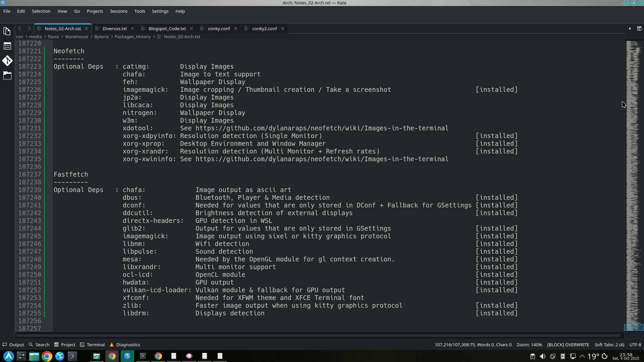644x362 pixels.
Task: Open the quick open pin icon near tabs
Action: coord(630,28)
